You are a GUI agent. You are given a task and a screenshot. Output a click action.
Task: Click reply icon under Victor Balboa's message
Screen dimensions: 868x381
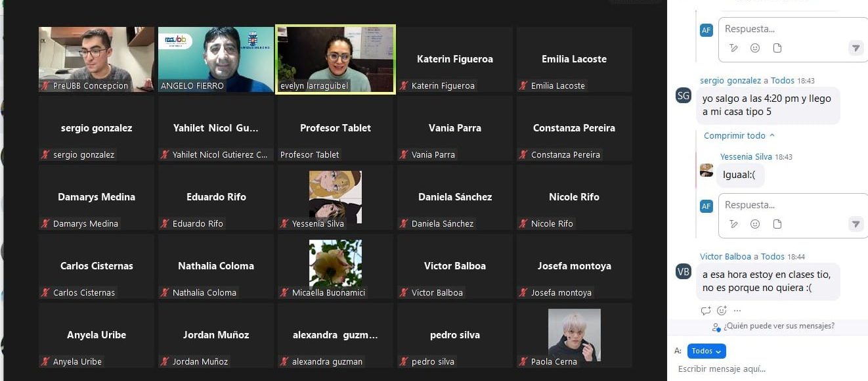click(x=706, y=311)
